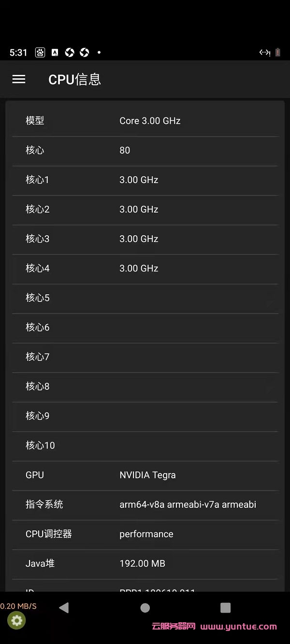Tap the 核心4 frequency row
This screenshot has width=290, height=644.
145,268
